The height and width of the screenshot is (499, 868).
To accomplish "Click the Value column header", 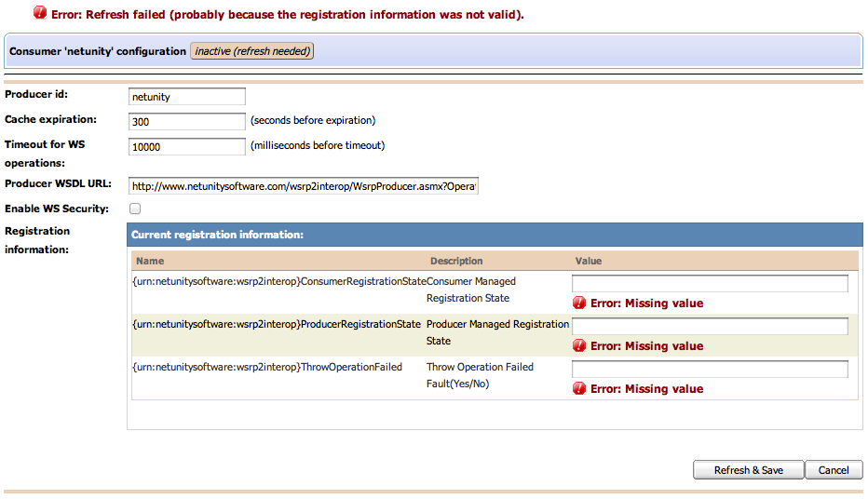I will coord(589,262).
